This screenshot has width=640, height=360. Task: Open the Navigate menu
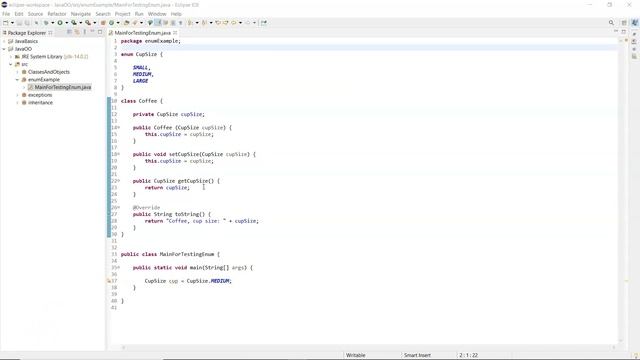[81, 14]
